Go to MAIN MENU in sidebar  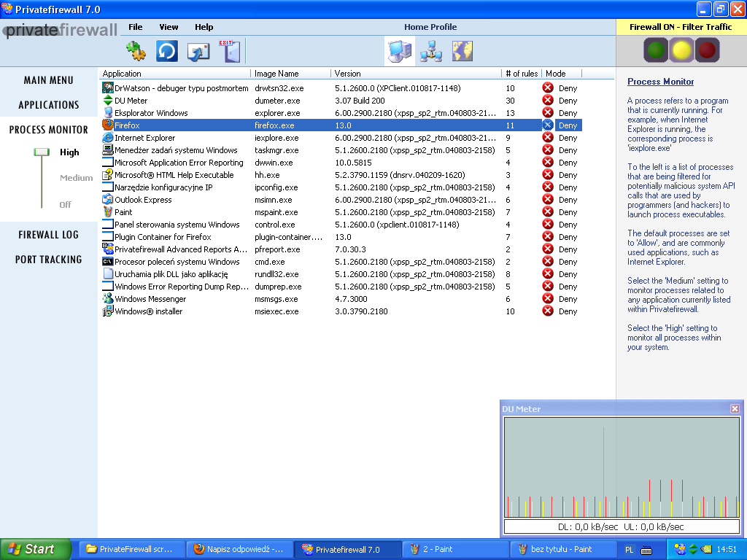pos(49,80)
